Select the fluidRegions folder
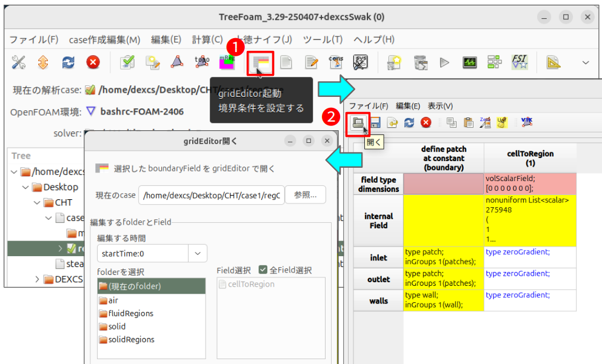 [152, 313]
